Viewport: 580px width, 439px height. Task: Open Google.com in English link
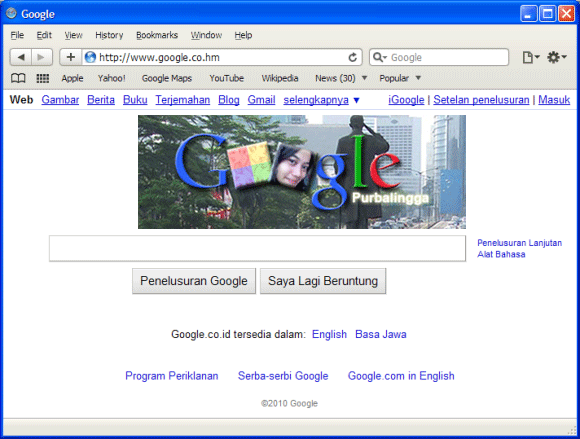[401, 376]
